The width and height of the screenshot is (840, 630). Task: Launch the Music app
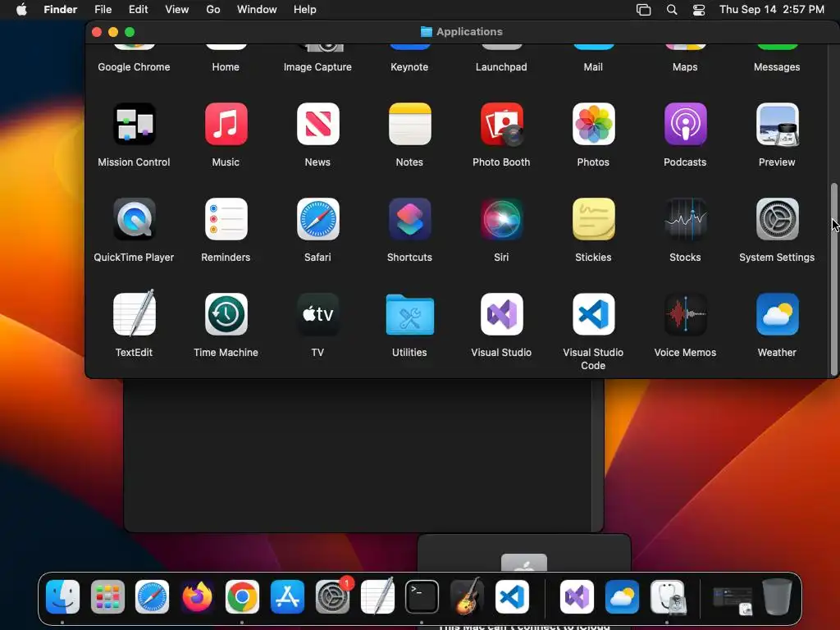tap(226, 125)
